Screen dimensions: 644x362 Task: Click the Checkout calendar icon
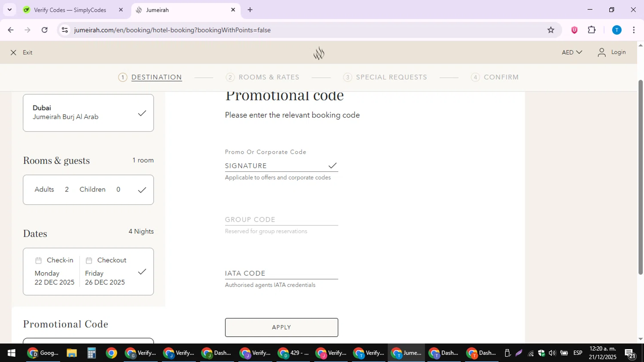pyautogui.click(x=89, y=261)
